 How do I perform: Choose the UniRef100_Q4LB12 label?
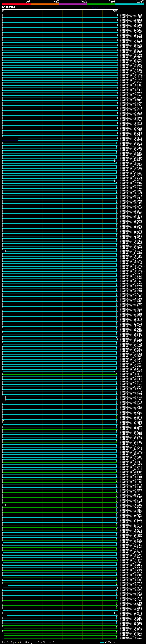(x=131, y=77)
